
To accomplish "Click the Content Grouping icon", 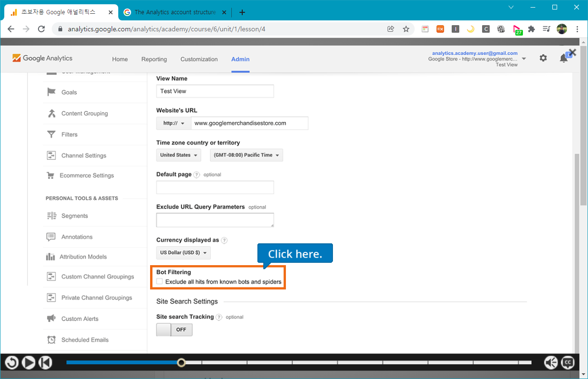I will pos(51,113).
